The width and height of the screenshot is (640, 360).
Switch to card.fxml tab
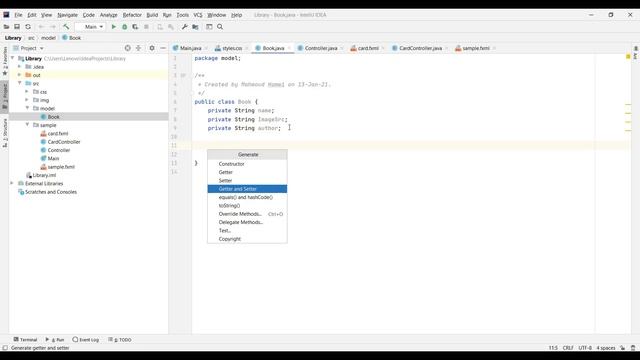pos(367,48)
